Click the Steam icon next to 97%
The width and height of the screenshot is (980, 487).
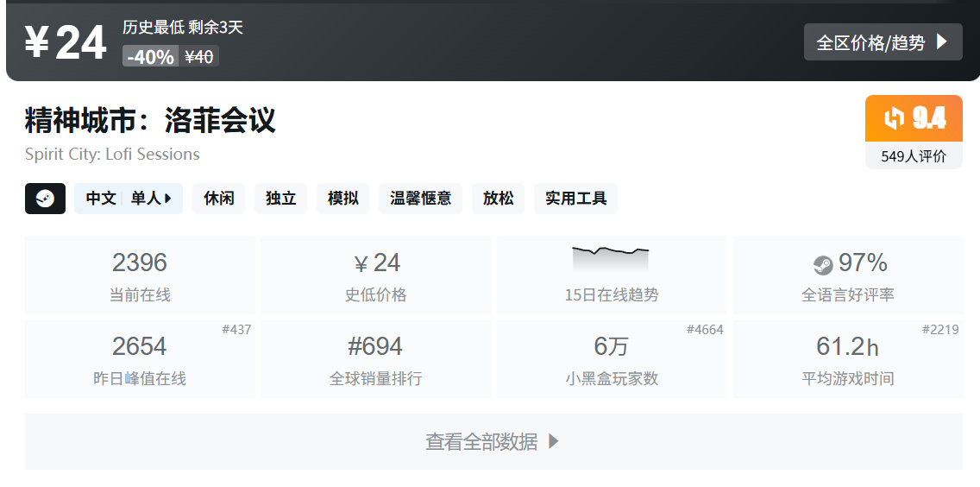tap(823, 265)
